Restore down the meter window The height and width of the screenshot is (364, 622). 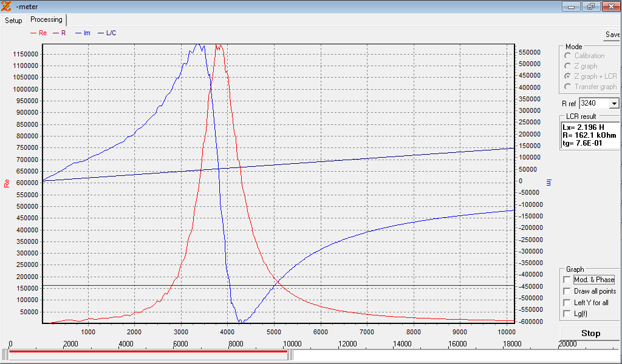(x=590, y=7)
